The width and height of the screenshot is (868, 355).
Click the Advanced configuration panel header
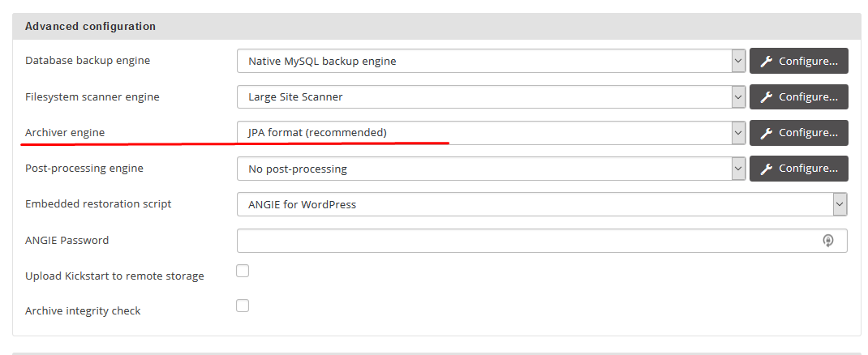pos(90,26)
